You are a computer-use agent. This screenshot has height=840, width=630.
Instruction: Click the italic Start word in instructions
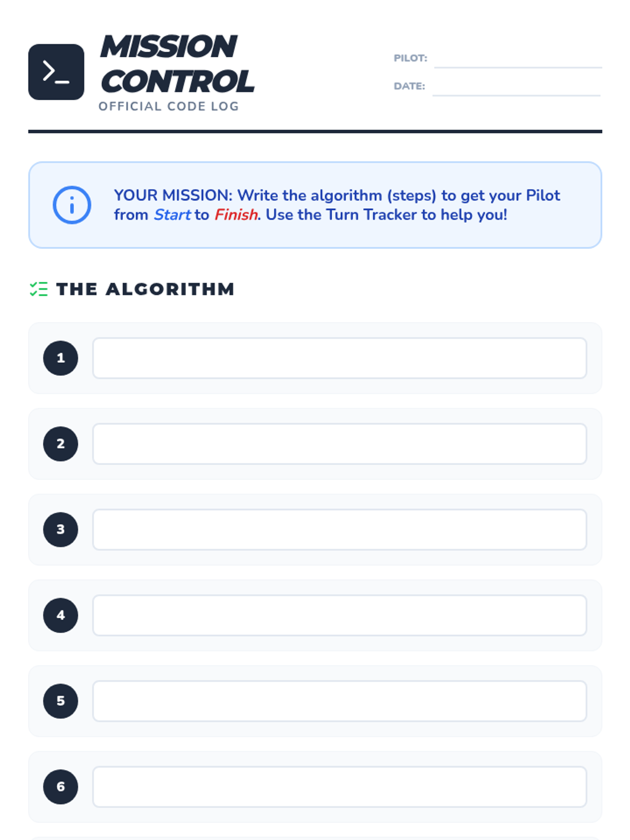tap(172, 215)
